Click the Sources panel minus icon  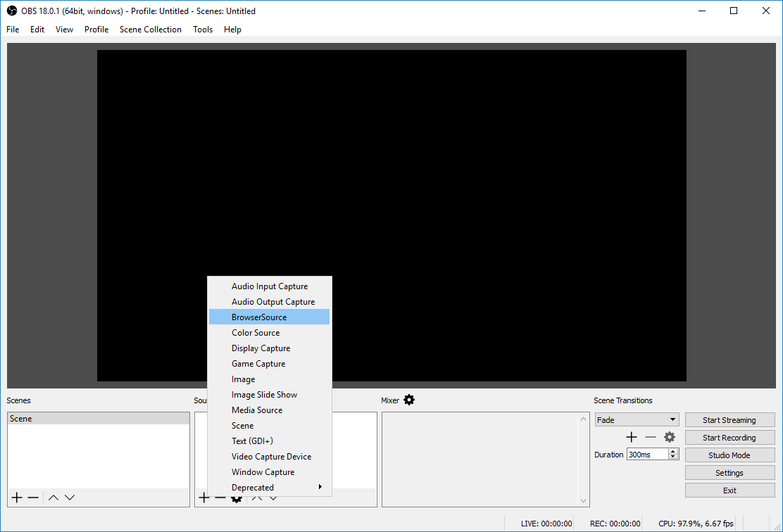tap(220, 498)
